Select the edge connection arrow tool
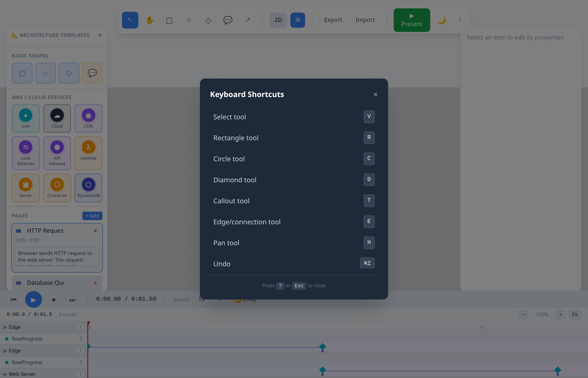Image resolution: width=588 pixels, height=378 pixels. click(x=247, y=20)
